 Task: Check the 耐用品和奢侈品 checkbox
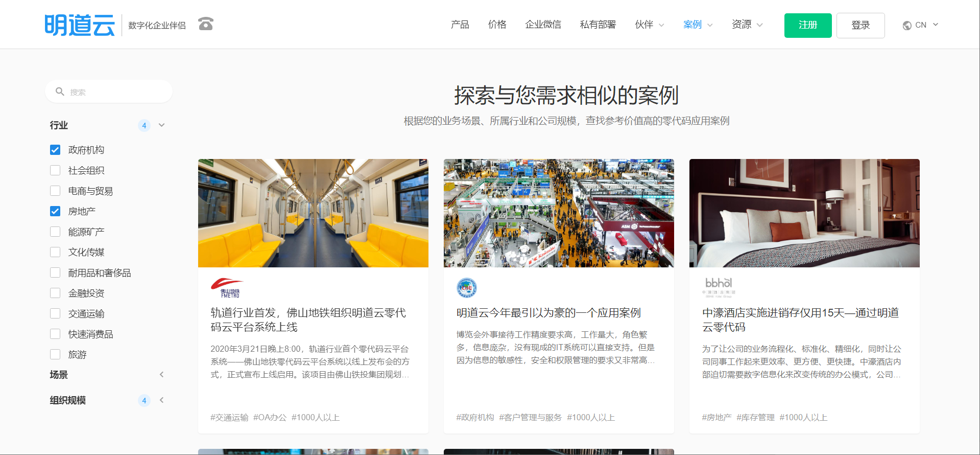(55, 272)
